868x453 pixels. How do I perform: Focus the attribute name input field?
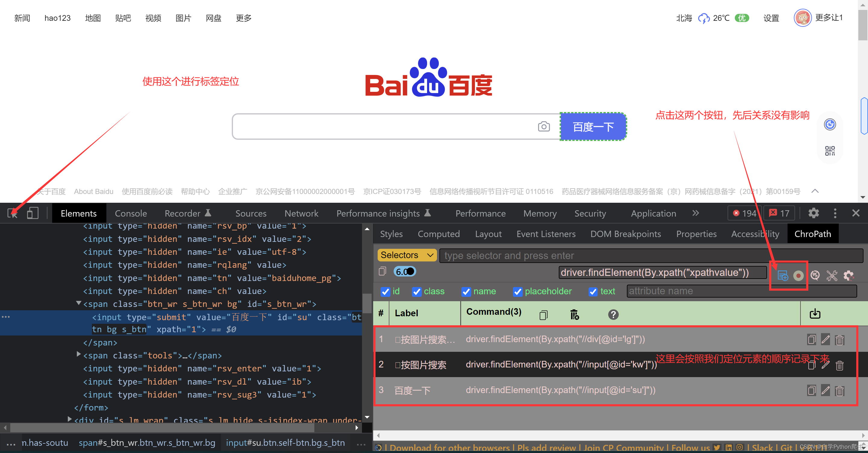tap(741, 291)
